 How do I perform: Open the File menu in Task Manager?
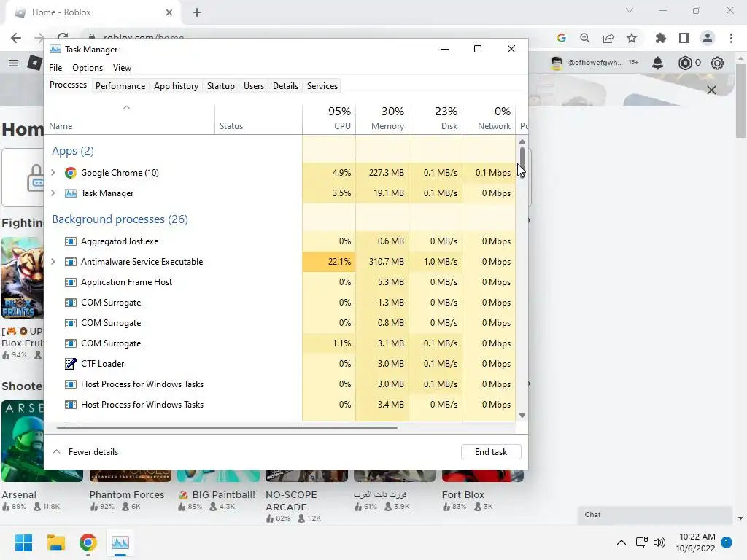tap(55, 68)
